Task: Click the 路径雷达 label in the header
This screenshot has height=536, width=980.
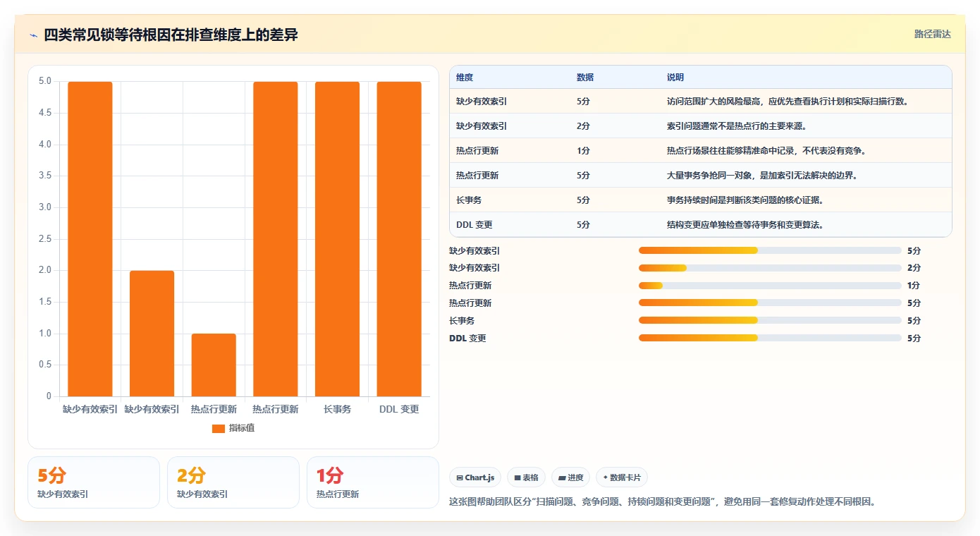Action: [x=932, y=34]
